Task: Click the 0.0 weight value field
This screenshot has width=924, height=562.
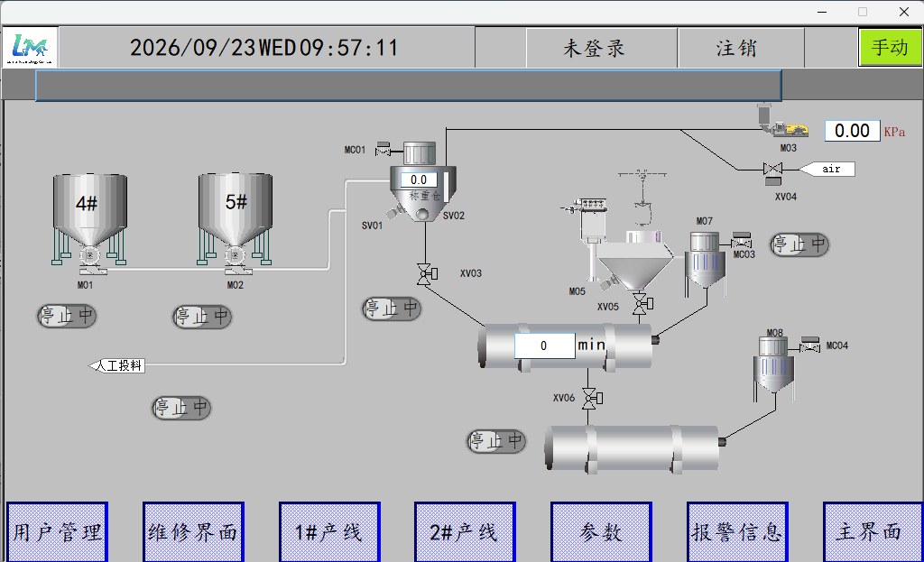Action: [x=419, y=180]
